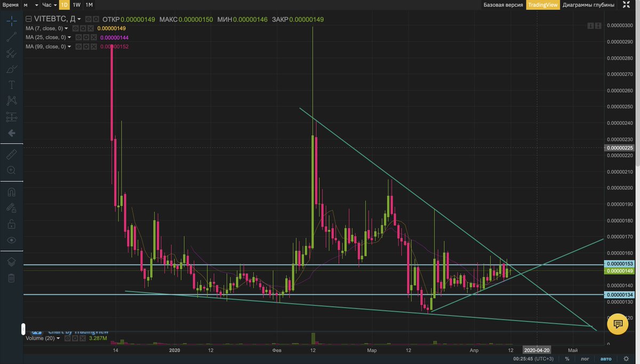Click the 2020-04-20 date label on time axis
The width and height of the screenshot is (640, 364).
537,350
